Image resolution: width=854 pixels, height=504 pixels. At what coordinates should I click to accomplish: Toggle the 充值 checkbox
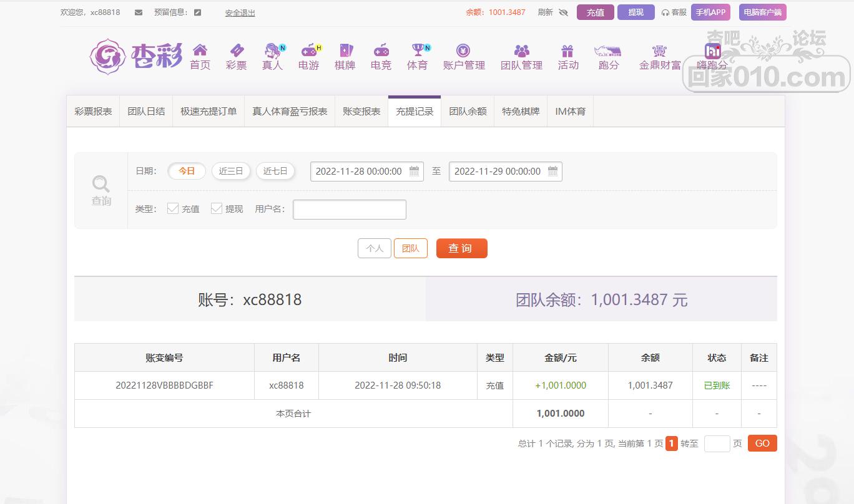tap(173, 209)
